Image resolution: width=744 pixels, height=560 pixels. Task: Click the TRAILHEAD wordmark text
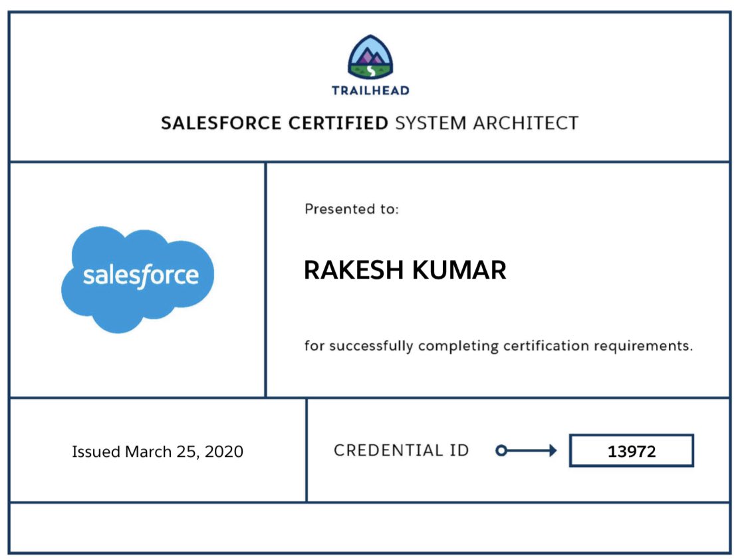[x=370, y=90]
